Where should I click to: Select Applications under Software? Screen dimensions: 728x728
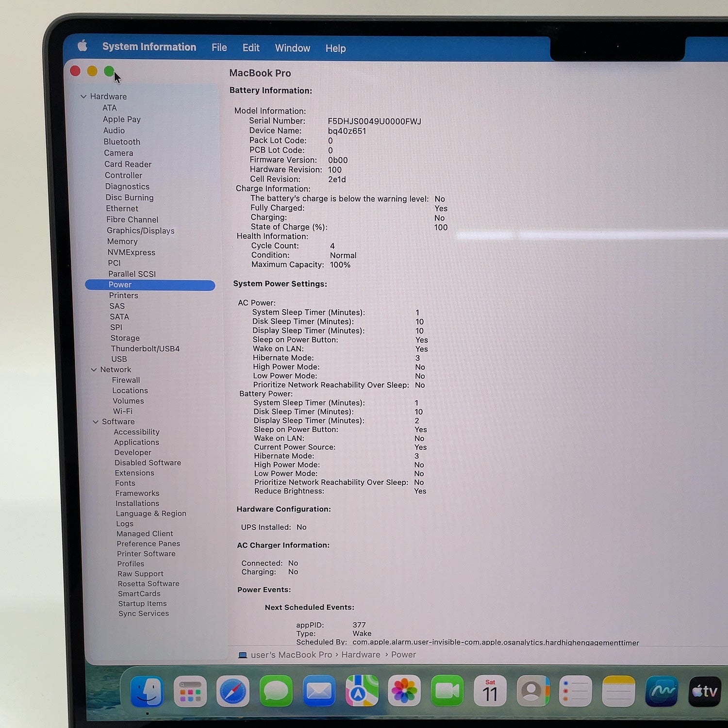136,442
